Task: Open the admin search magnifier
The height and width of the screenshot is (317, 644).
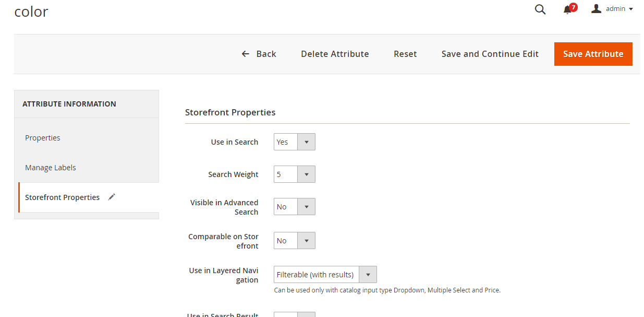Action: pos(540,9)
